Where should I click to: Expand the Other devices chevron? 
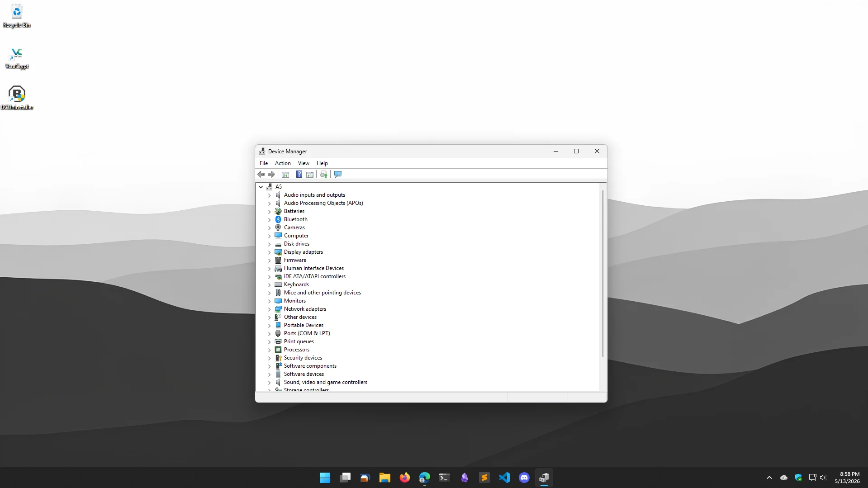pos(270,317)
